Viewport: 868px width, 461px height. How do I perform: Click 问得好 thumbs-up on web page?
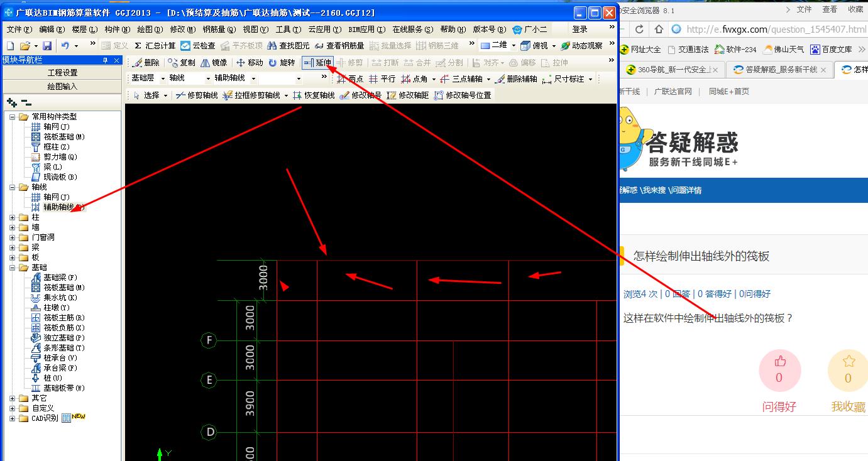click(779, 371)
